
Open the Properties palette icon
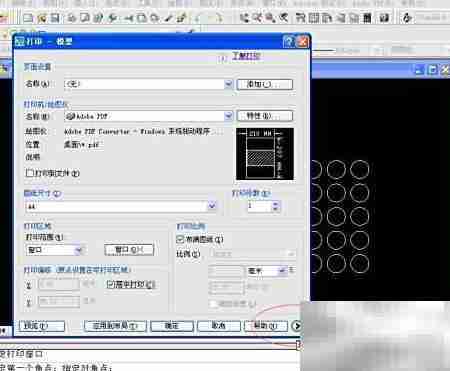[300, 18]
